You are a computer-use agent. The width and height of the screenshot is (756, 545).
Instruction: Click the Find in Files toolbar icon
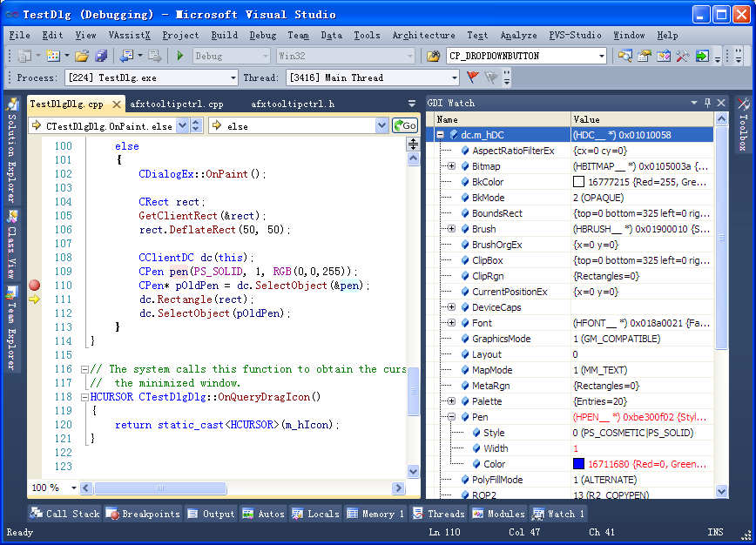pos(434,56)
